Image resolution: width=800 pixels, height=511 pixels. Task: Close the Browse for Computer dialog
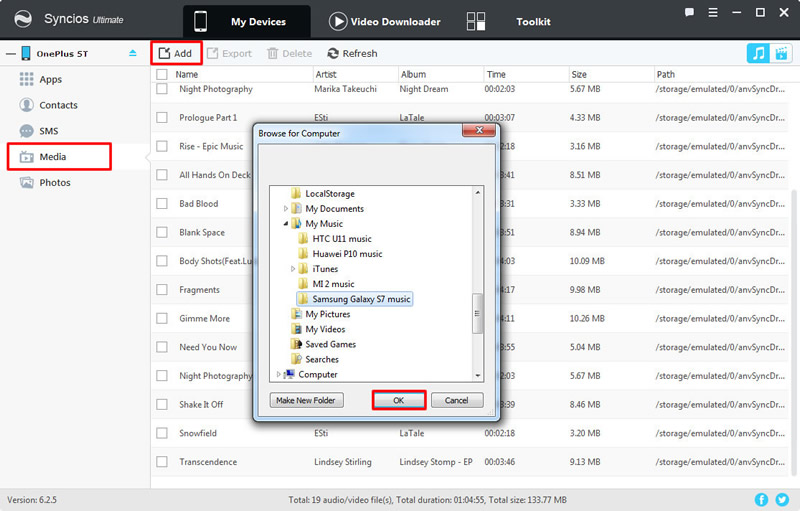tap(479, 130)
